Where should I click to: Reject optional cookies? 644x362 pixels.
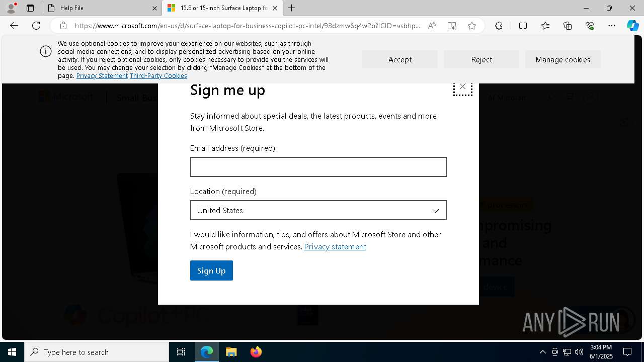pyautogui.click(x=481, y=59)
